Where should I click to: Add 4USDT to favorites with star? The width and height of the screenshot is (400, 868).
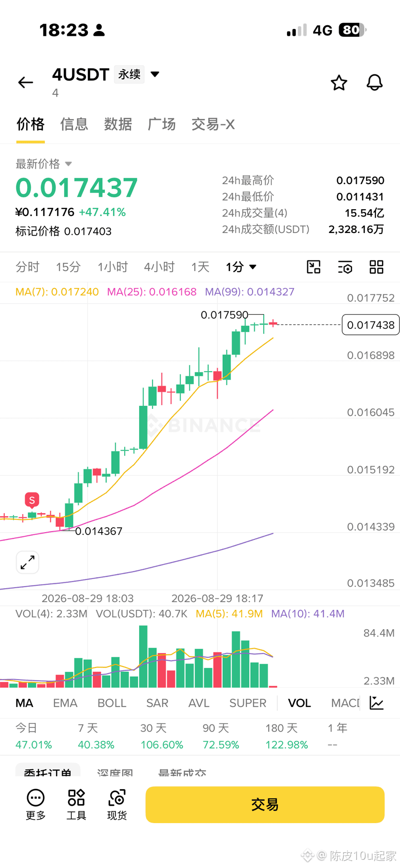pos(339,83)
